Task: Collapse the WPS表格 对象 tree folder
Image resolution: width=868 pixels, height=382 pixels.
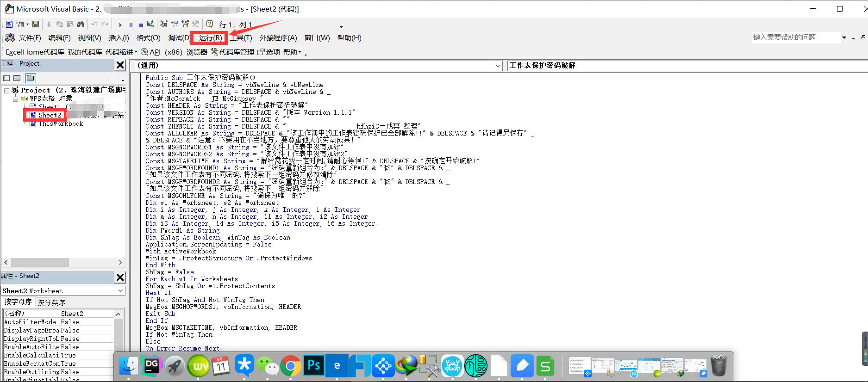Action: point(16,99)
